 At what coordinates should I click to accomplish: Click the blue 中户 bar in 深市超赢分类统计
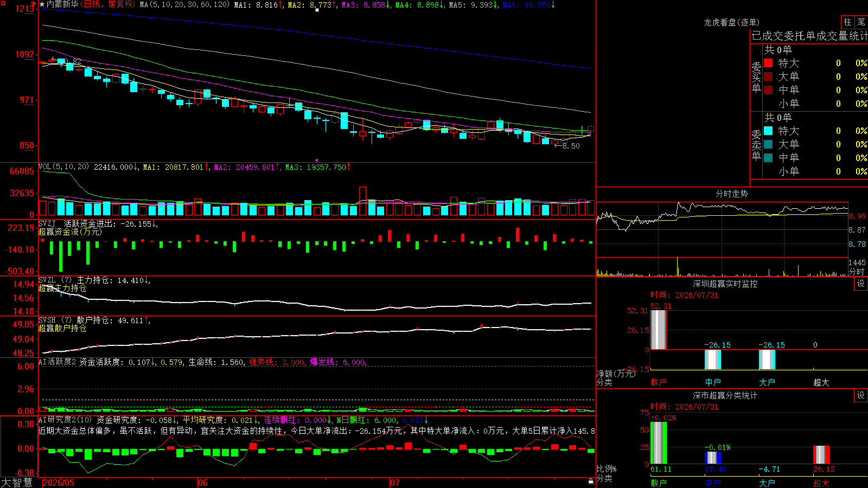coord(713,458)
